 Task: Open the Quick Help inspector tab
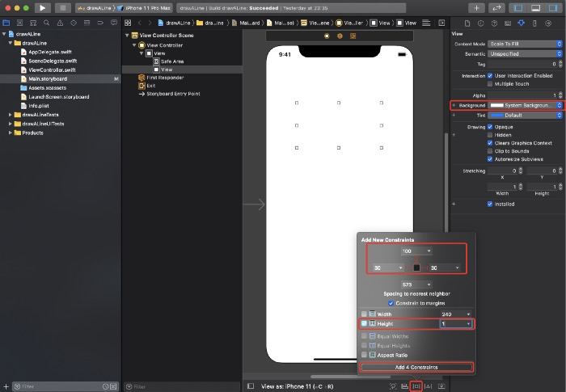(494, 23)
